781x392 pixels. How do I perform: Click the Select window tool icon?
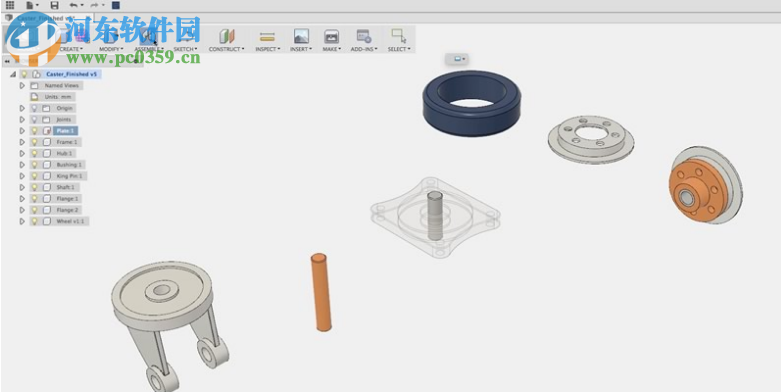398,36
